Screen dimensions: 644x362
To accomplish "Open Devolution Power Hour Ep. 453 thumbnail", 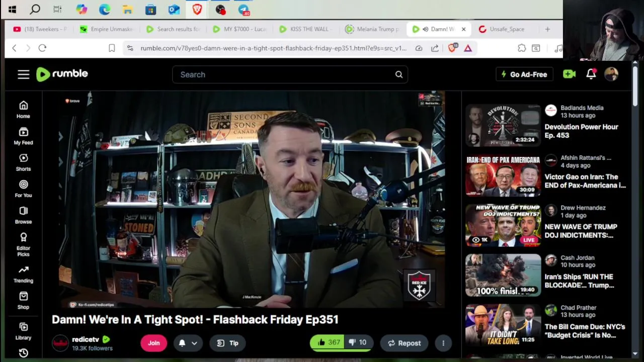I will coord(503,125).
